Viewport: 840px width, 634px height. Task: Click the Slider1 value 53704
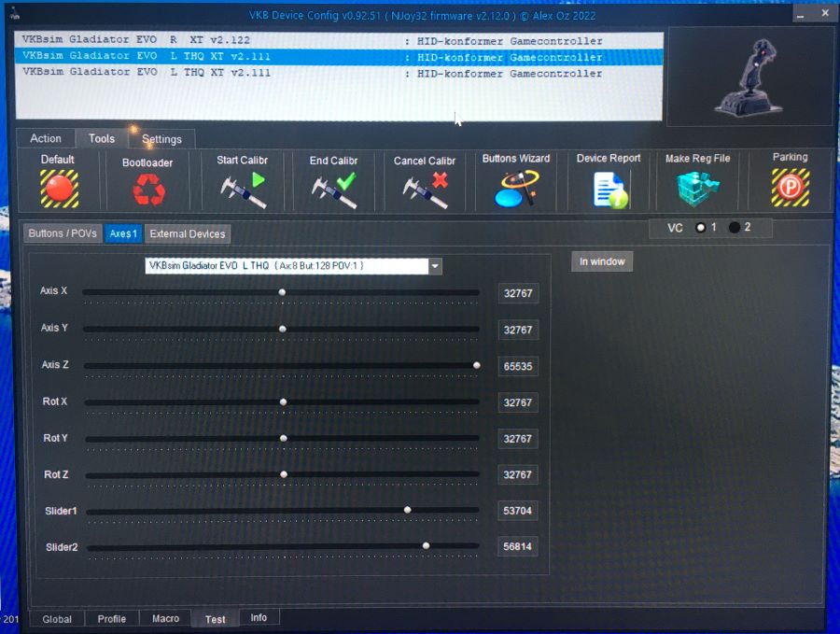(517, 511)
